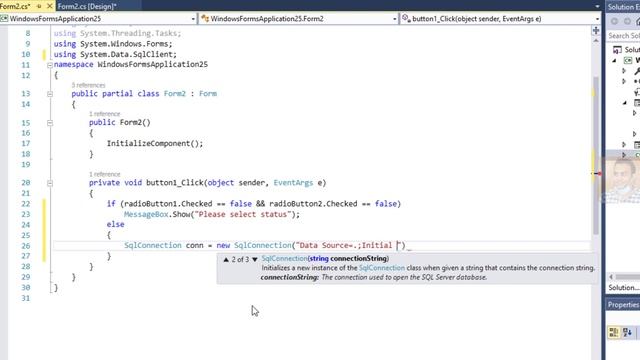This screenshot has width=640, height=360.
Task: Click the SqlConnection link in the tooltip description
Action: pyautogui.click(x=382, y=268)
